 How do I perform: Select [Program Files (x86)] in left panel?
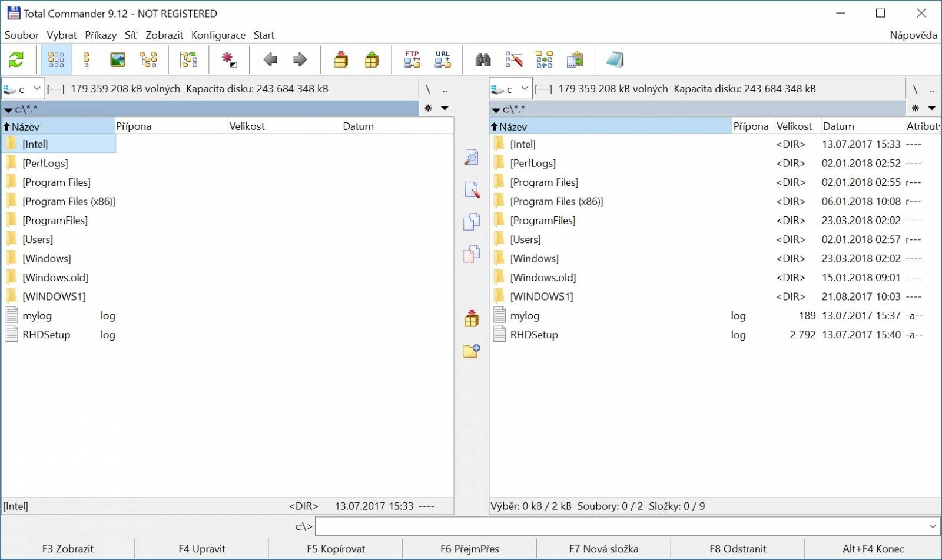pyautogui.click(x=69, y=201)
